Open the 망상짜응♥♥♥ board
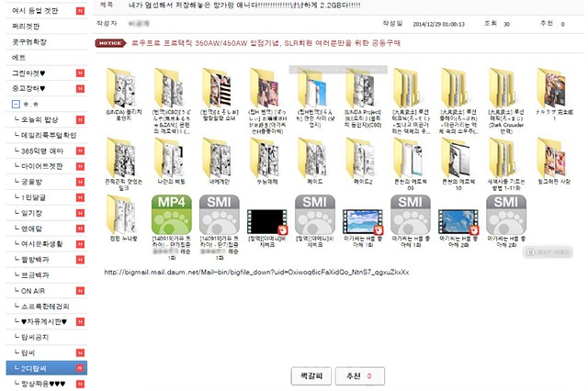 pyautogui.click(x=43, y=384)
